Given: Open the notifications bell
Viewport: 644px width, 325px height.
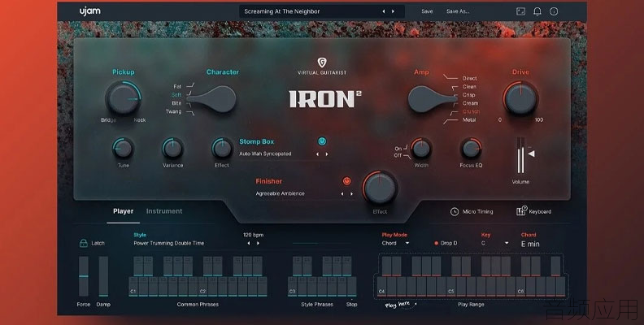Looking at the screenshot, I should (537, 11).
